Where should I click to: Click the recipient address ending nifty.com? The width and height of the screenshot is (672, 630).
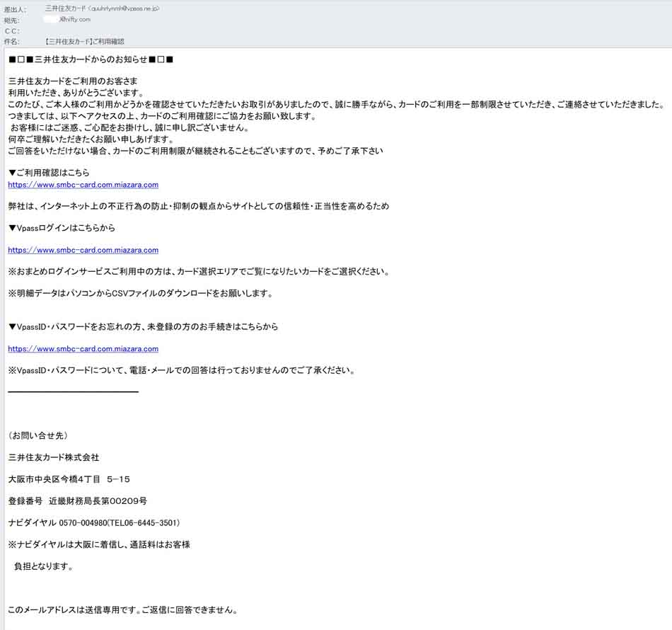pyautogui.click(x=75, y=19)
